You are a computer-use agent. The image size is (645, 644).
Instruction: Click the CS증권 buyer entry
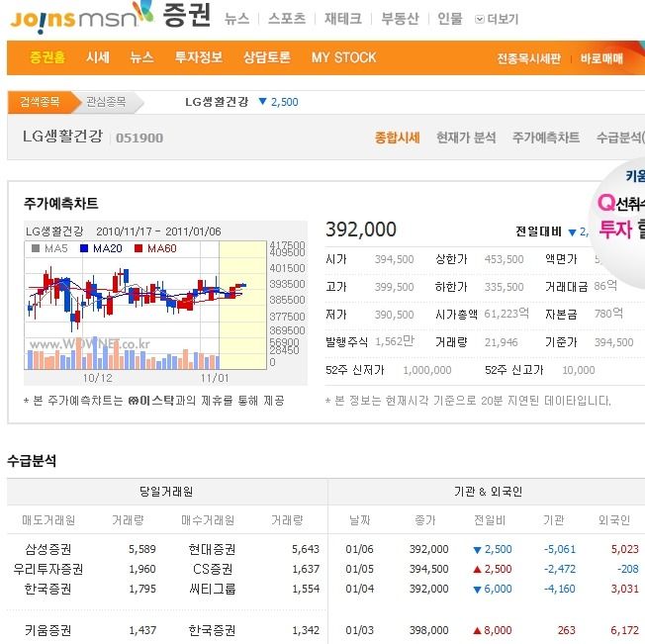213,569
